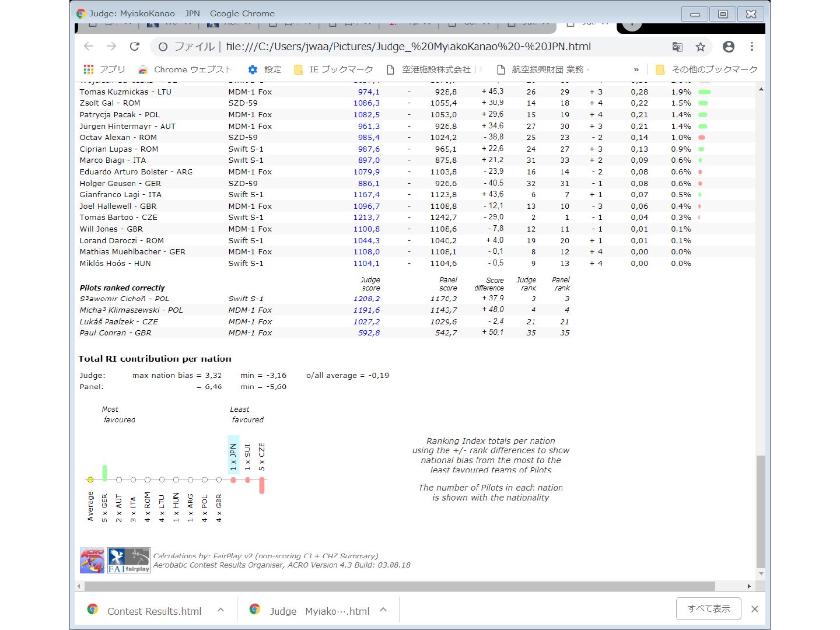Select pilot name Eduardo Arturo Bolster - ARG
840x630 pixels.
(x=136, y=172)
